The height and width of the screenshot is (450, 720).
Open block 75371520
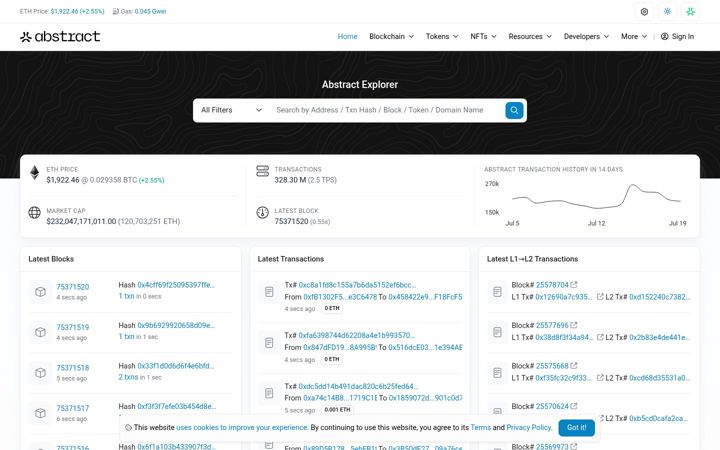[x=73, y=287]
